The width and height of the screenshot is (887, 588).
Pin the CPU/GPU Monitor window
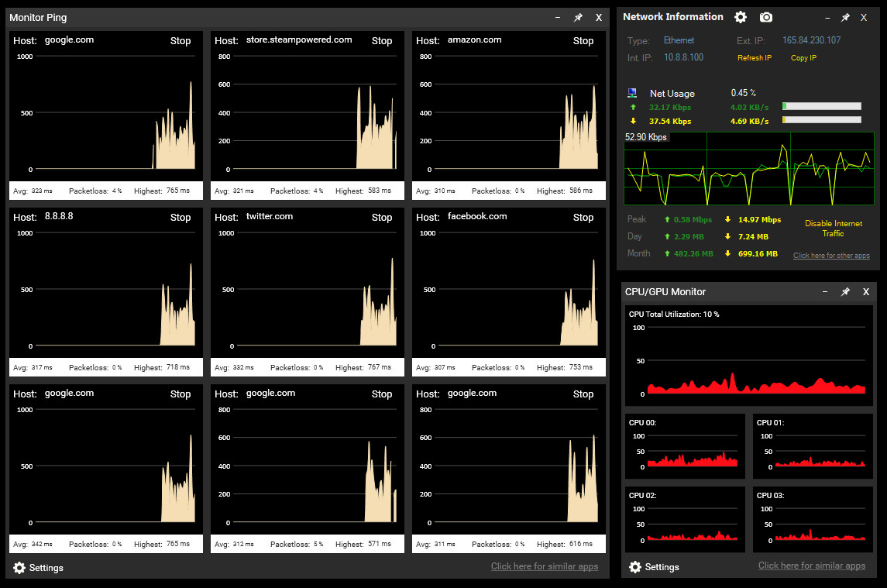[845, 291]
